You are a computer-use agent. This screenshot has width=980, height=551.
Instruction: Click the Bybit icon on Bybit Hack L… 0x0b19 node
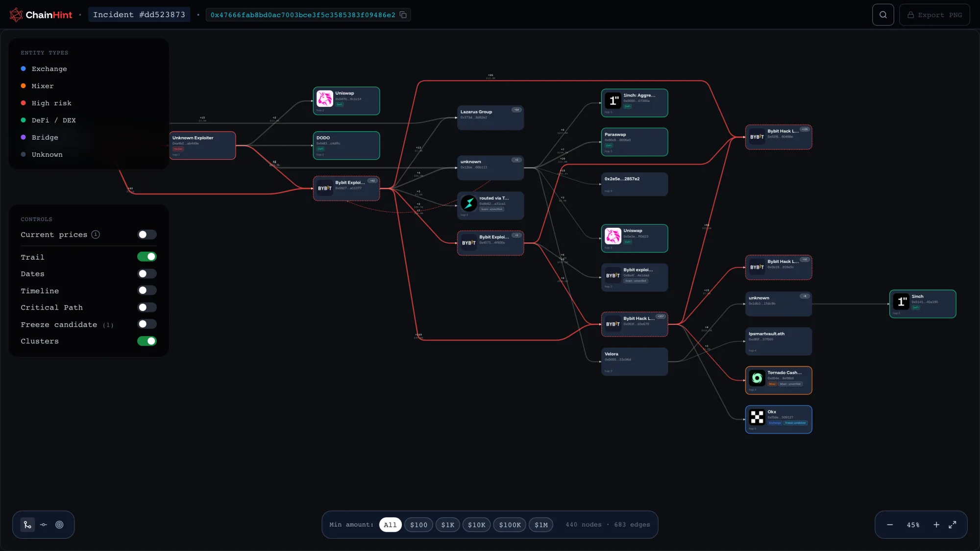pyautogui.click(x=757, y=267)
